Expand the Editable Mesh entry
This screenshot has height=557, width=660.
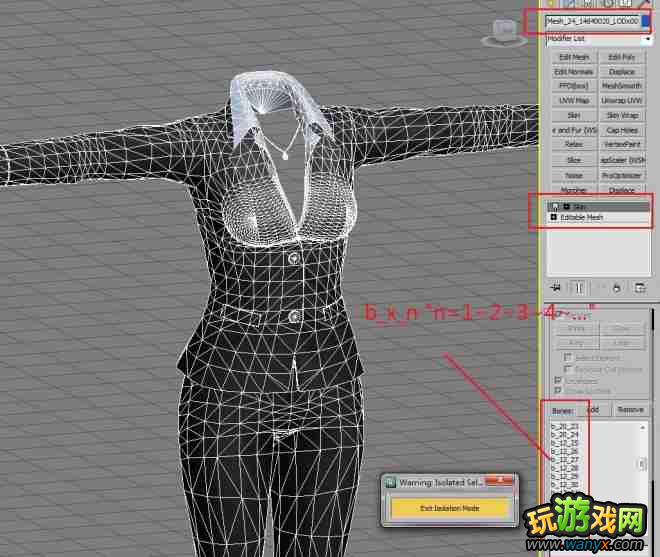[554, 217]
